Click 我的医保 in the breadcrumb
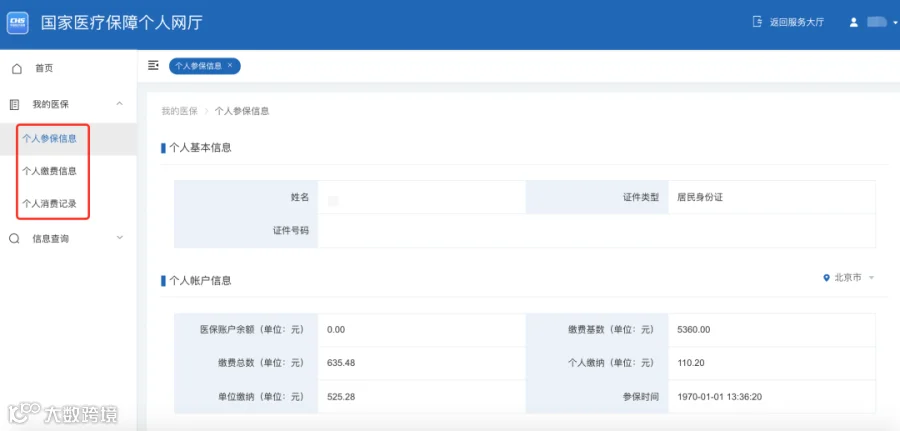 tap(179, 111)
